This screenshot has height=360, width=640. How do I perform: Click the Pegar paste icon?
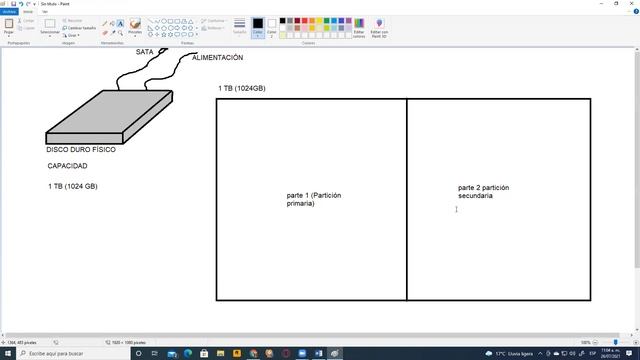[x=9, y=24]
